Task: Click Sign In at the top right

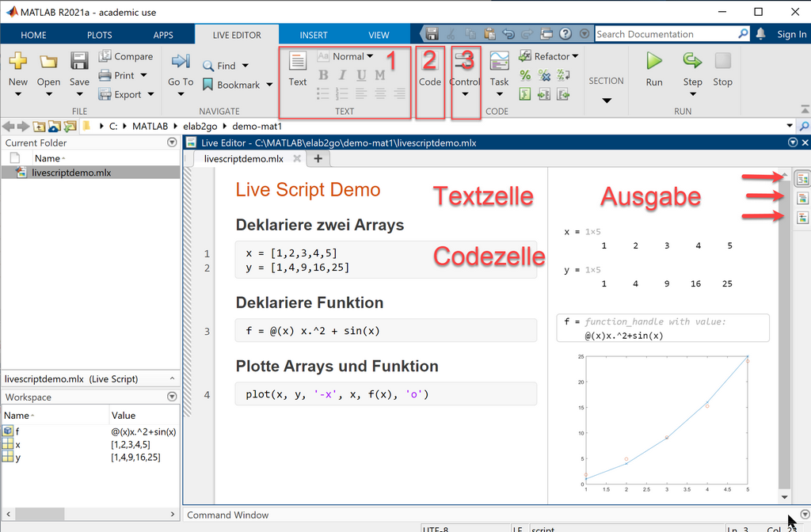Action: click(x=791, y=34)
